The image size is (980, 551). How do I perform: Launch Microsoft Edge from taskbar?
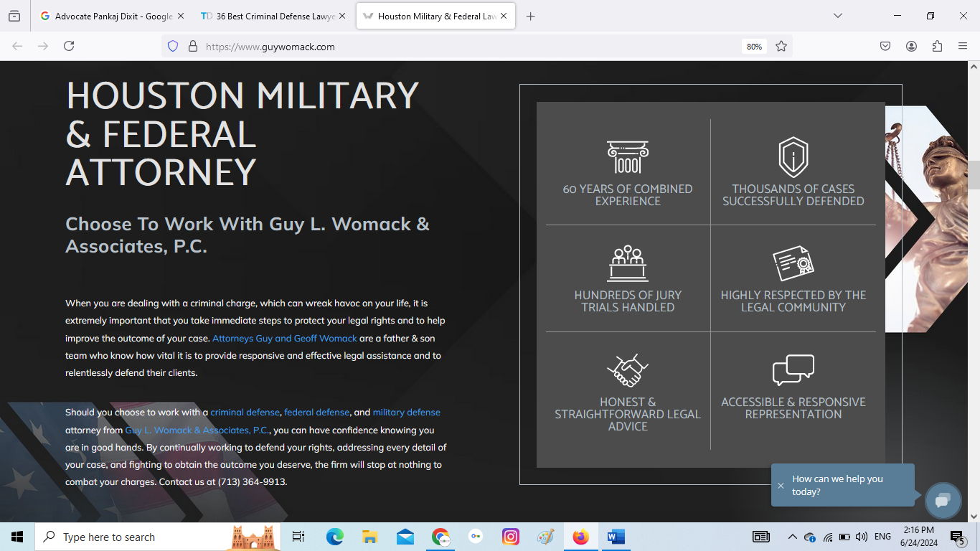click(x=335, y=537)
